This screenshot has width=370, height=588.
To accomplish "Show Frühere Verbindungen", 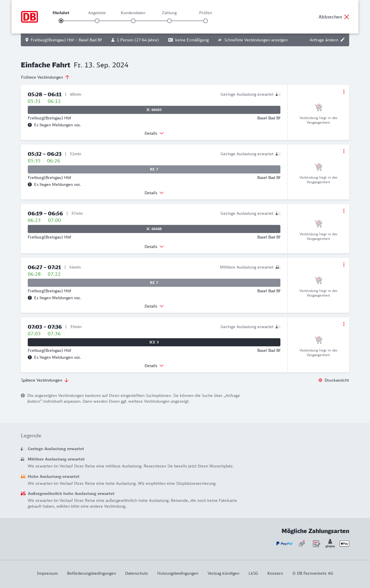I will coord(45,77).
